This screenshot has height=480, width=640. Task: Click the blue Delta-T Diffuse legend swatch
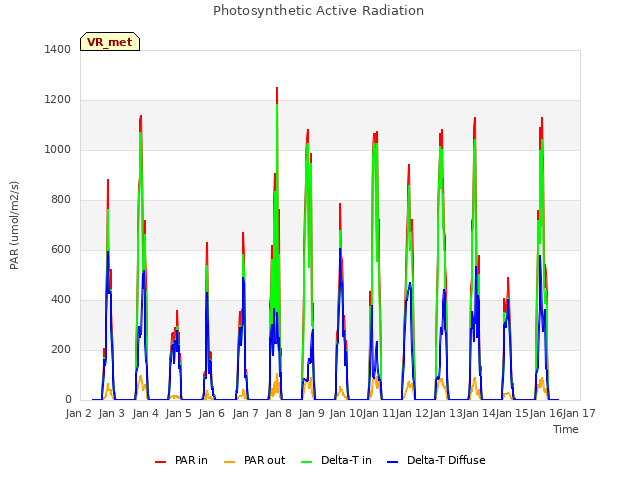point(393,462)
